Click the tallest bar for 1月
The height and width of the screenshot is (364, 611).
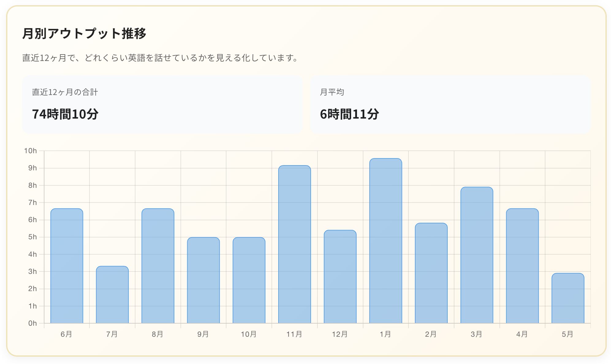[x=386, y=241]
